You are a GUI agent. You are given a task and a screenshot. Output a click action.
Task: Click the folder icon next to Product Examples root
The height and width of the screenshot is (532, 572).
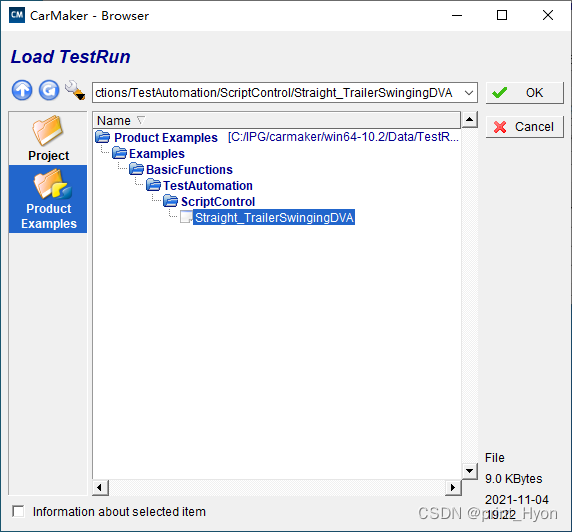click(x=103, y=137)
